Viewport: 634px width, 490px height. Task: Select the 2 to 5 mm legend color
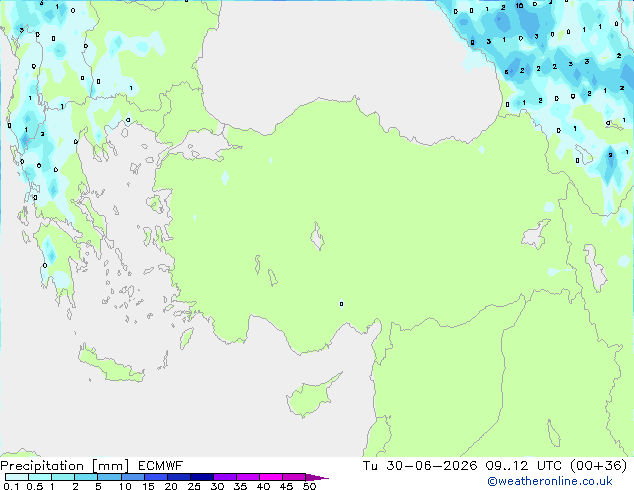(x=86, y=477)
